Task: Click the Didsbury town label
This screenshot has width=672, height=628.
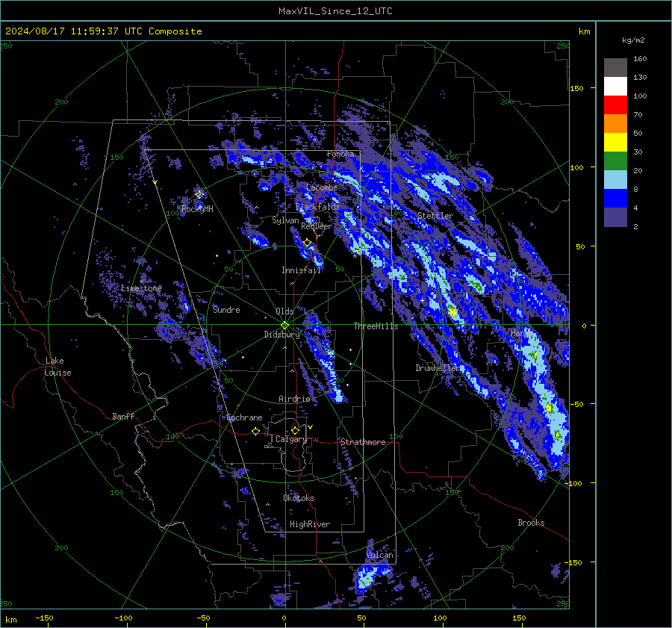Action: [281, 335]
